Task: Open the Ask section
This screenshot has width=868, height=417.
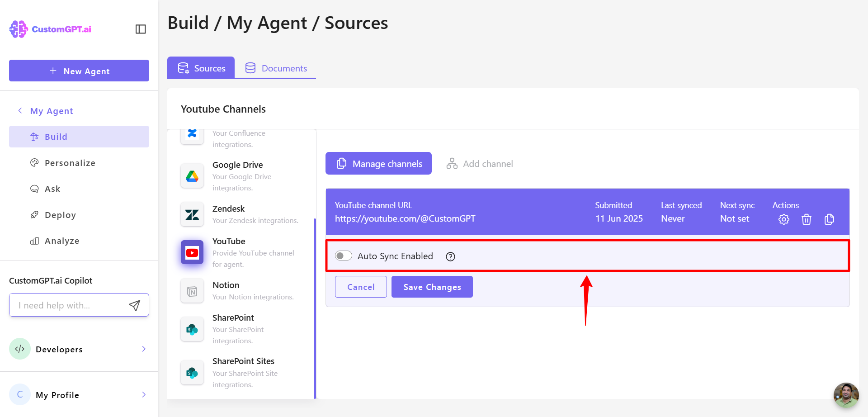Action: coord(79,189)
